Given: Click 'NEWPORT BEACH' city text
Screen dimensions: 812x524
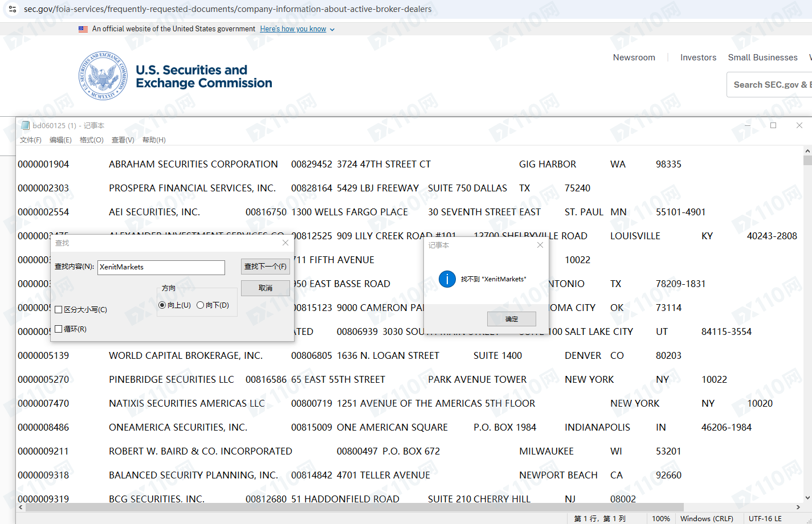Looking at the screenshot, I should 558,475.
